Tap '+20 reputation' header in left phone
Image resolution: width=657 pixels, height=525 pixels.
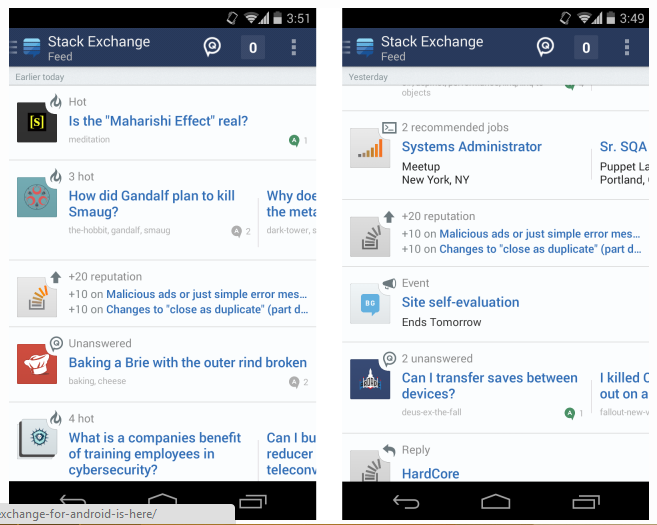coord(105,277)
